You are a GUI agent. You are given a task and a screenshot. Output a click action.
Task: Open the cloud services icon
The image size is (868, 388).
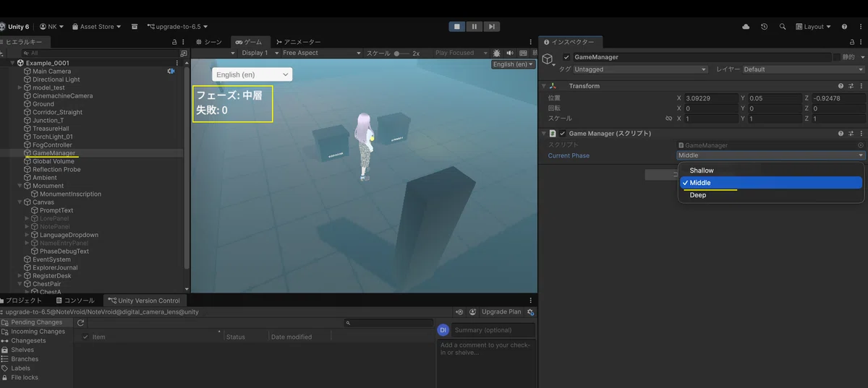click(x=746, y=27)
